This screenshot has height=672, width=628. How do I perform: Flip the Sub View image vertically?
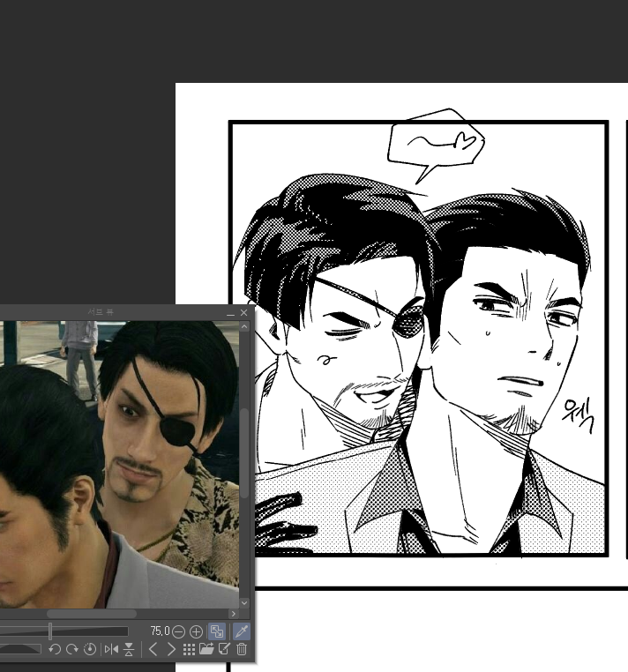pos(129,650)
